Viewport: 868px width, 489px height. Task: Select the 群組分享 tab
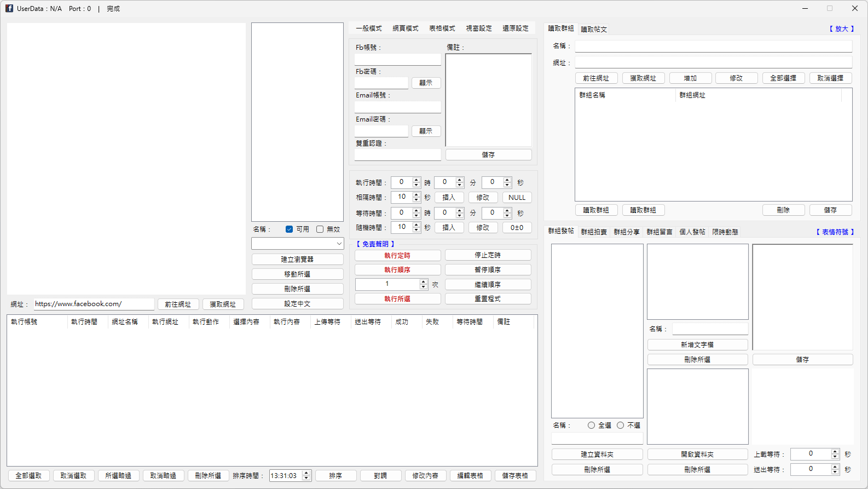[x=627, y=232]
